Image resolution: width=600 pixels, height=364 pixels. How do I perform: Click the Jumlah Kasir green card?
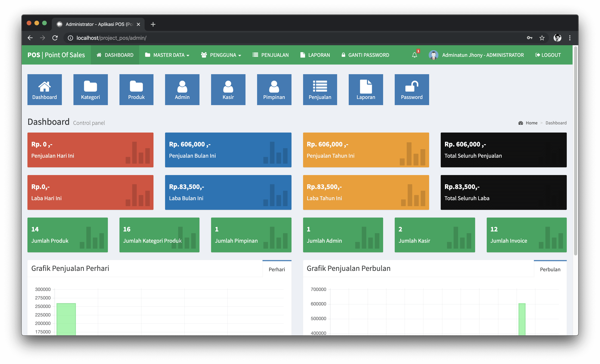[435, 235]
